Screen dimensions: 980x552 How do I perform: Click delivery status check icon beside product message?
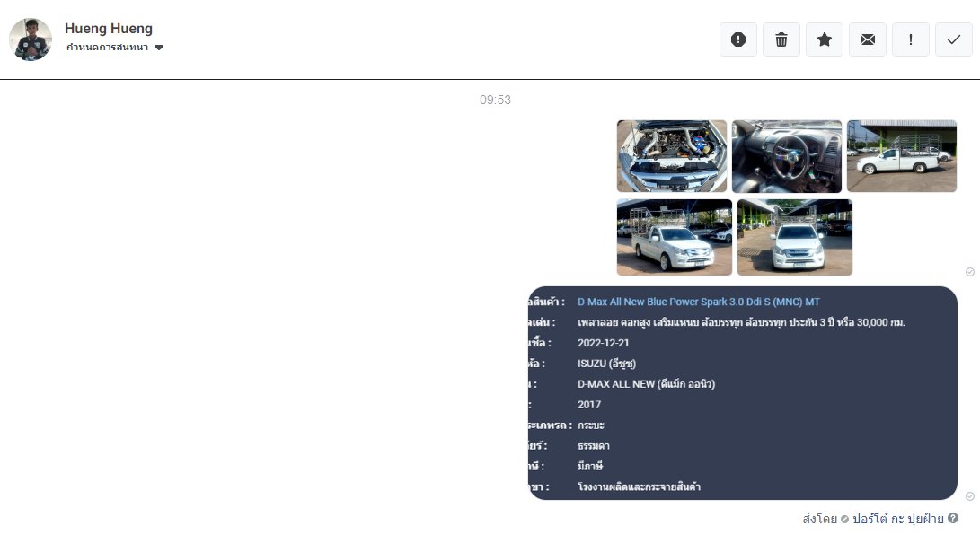click(970, 496)
